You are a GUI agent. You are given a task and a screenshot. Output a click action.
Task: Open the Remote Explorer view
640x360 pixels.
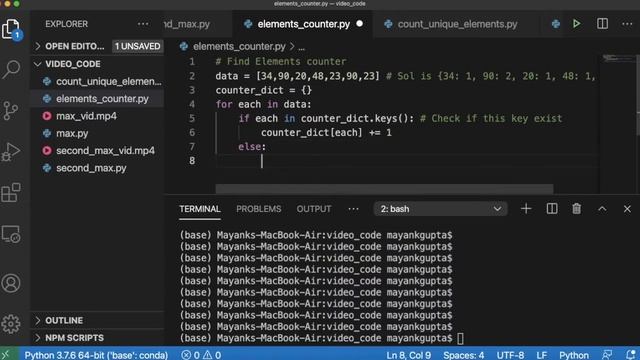11,234
